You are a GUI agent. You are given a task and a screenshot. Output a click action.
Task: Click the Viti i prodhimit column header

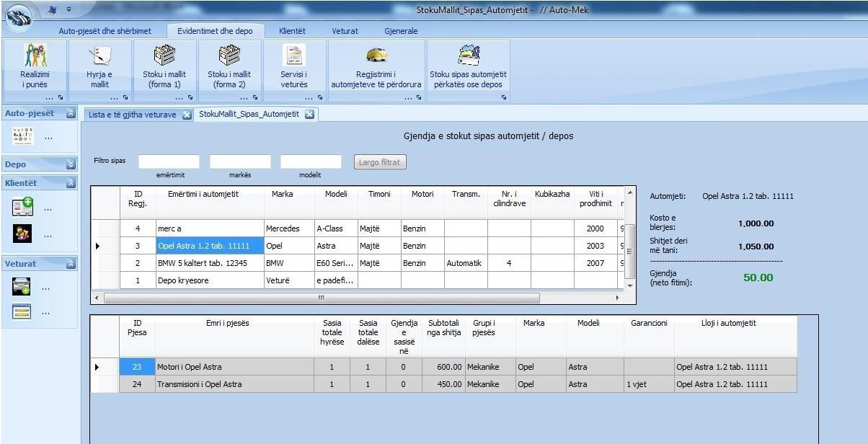(595, 203)
